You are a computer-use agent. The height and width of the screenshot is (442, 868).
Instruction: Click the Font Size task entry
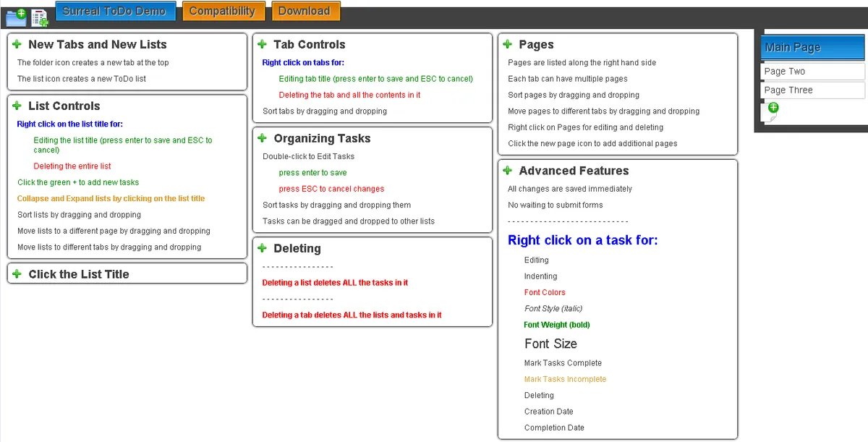[x=550, y=344]
